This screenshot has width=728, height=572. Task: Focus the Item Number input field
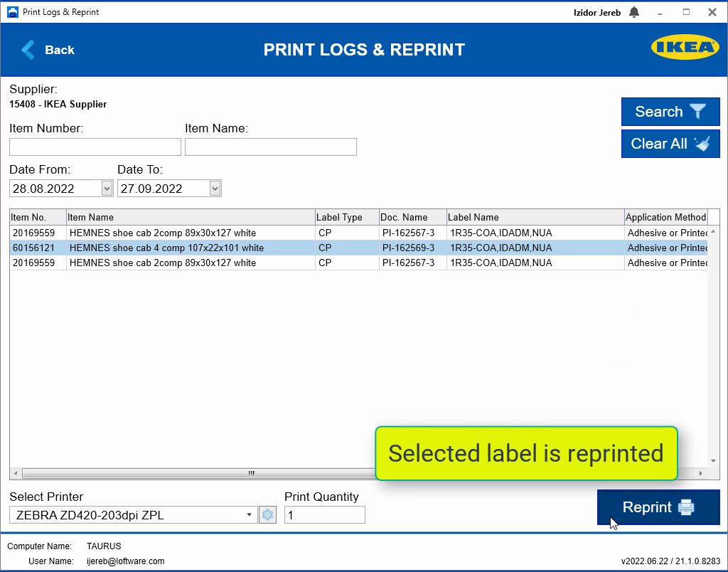95,147
